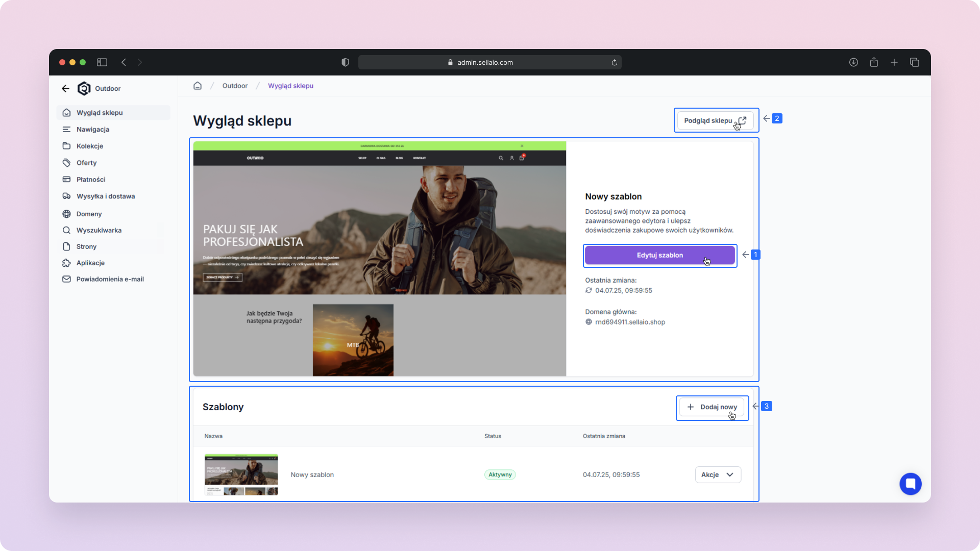980x551 pixels.
Task: Select Domeny in sidebar
Action: click(89, 214)
